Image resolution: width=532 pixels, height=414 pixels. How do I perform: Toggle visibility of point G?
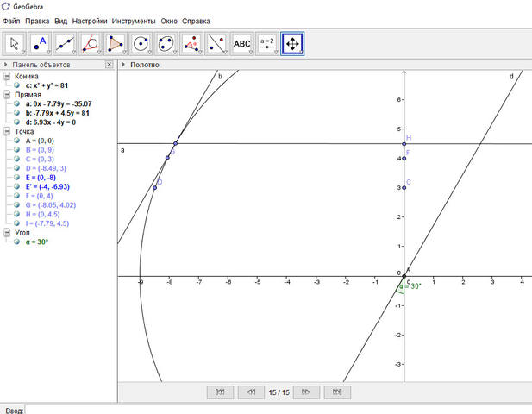[x=16, y=204]
